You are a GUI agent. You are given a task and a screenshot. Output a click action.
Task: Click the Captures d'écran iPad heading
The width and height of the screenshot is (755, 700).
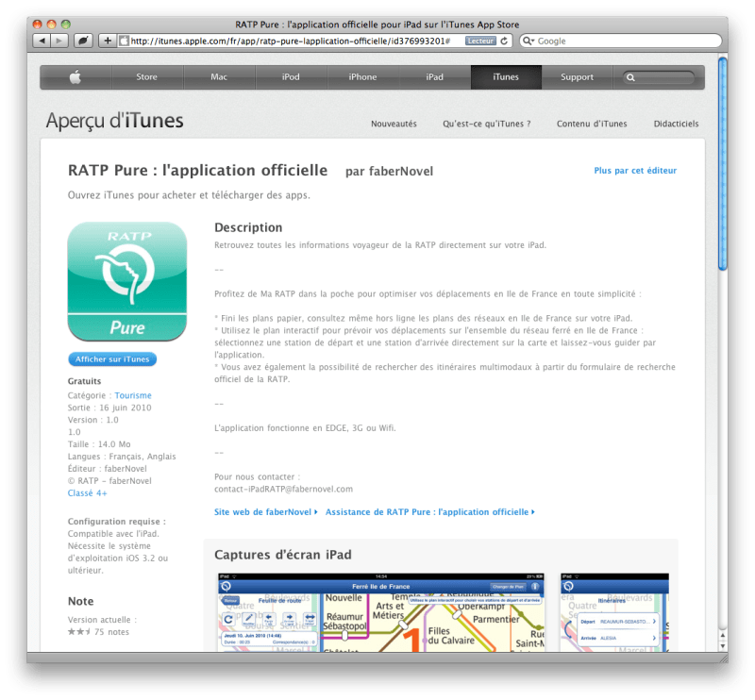coord(282,555)
